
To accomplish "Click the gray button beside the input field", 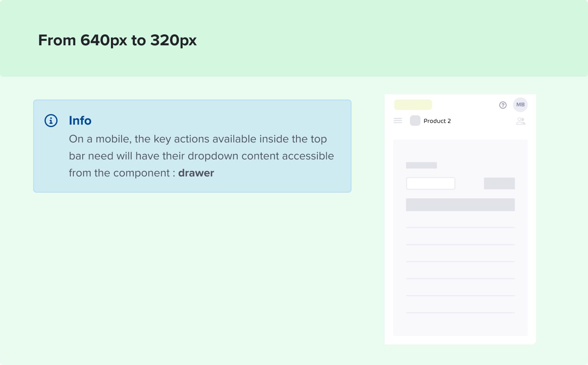I will tap(499, 183).
